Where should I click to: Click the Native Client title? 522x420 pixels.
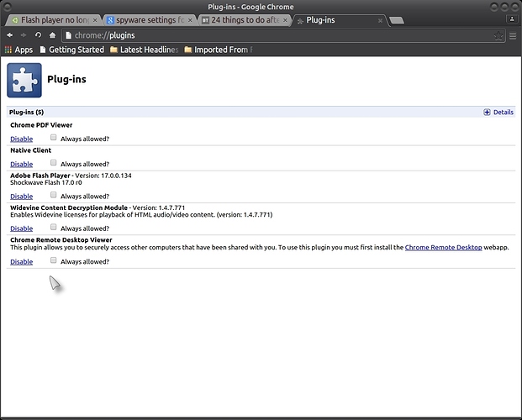coord(30,150)
